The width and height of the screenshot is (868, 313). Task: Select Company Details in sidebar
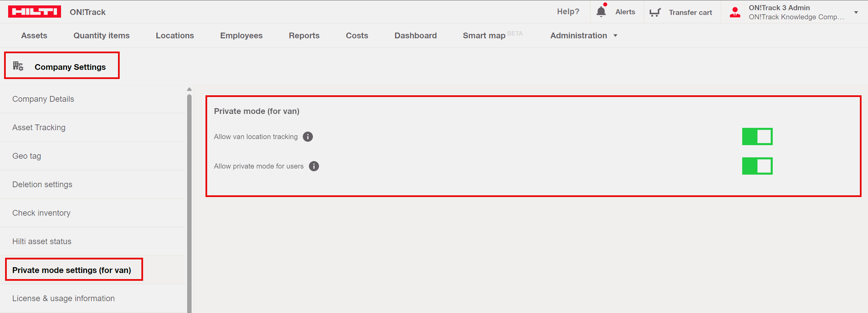[x=43, y=99]
